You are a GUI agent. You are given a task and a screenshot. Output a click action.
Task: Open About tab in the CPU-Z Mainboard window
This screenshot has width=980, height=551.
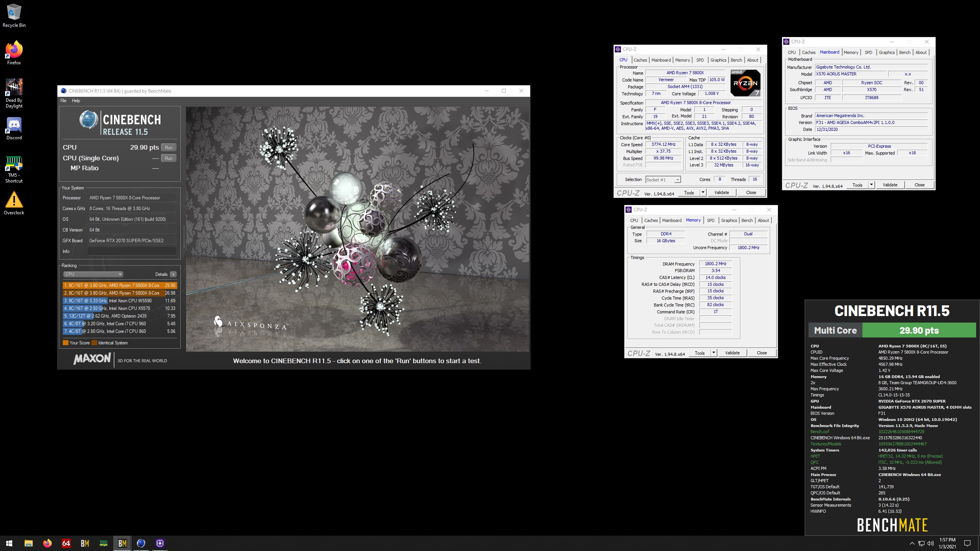tap(921, 52)
